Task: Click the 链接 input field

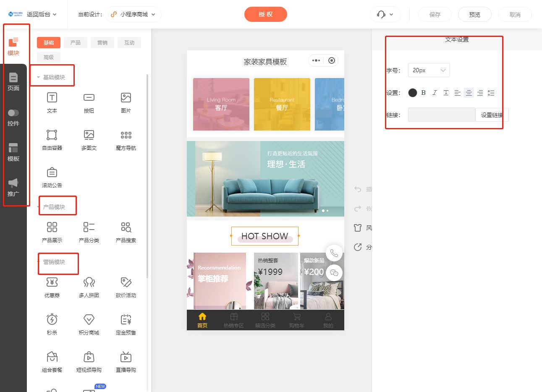Action: (x=442, y=115)
